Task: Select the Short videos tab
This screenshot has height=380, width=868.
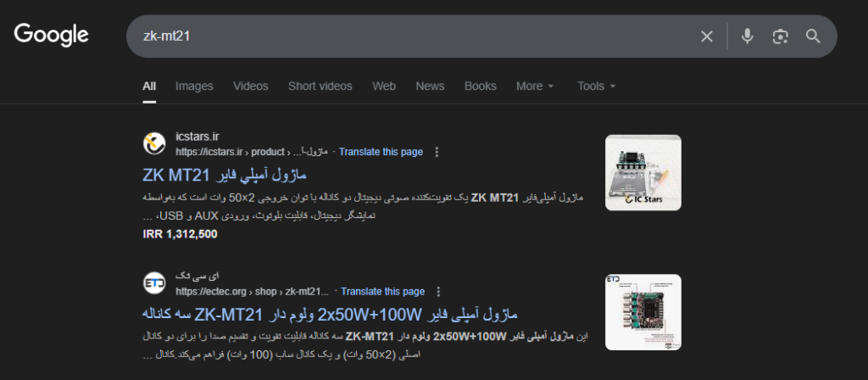Action: coord(320,86)
